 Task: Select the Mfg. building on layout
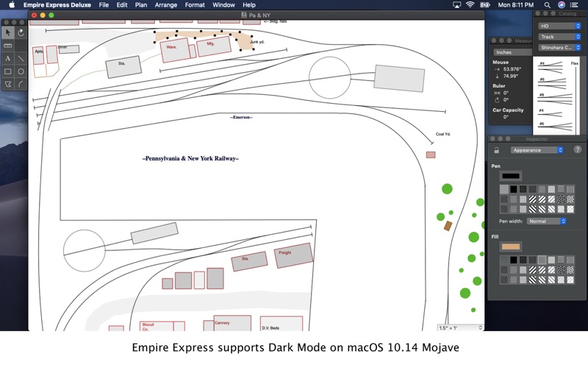coord(214,46)
